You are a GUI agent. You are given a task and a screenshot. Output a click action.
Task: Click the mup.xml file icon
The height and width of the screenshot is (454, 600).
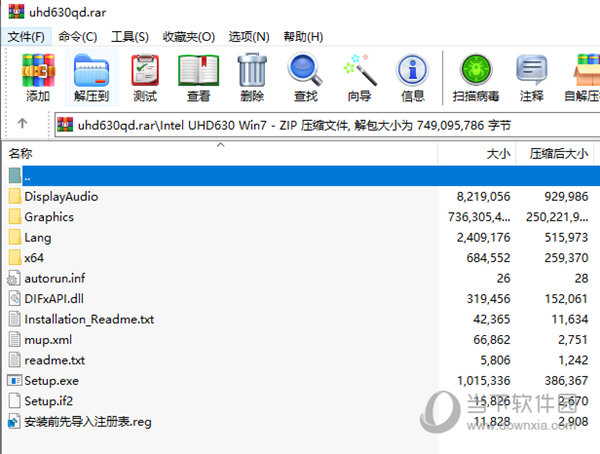15,340
